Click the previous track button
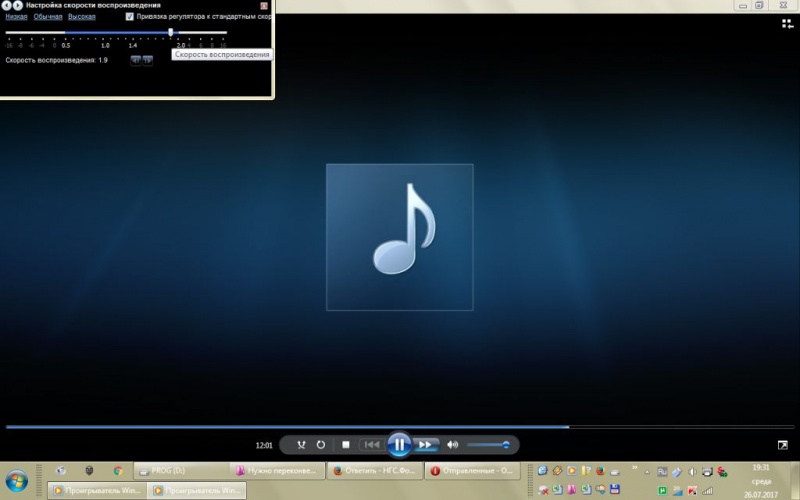Screen dimensions: 800x500 click(x=371, y=444)
